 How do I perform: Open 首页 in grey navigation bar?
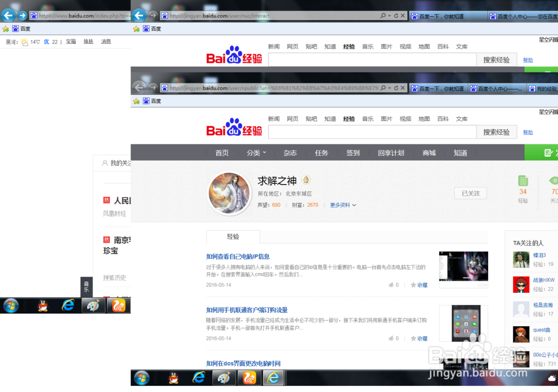coord(222,153)
